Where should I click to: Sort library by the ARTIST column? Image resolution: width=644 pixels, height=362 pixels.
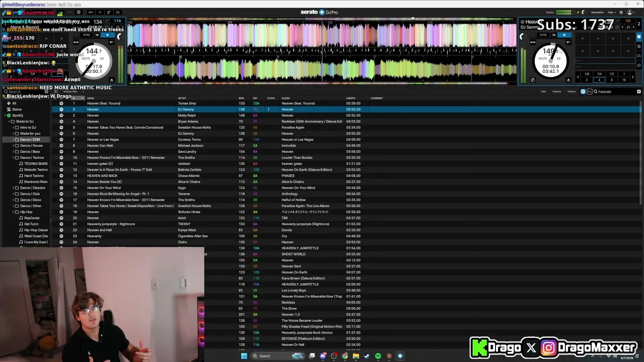point(182,98)
